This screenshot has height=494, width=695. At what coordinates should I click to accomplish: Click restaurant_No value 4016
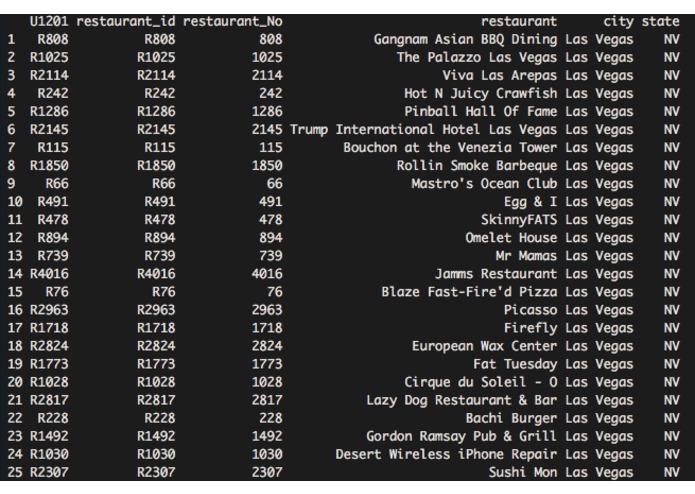click(x=267, y=274)
